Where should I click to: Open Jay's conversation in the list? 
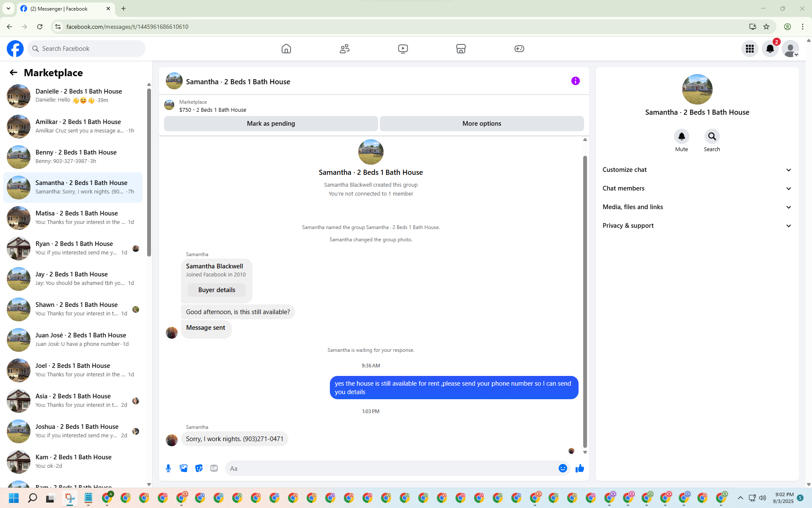tap(73, 279)
